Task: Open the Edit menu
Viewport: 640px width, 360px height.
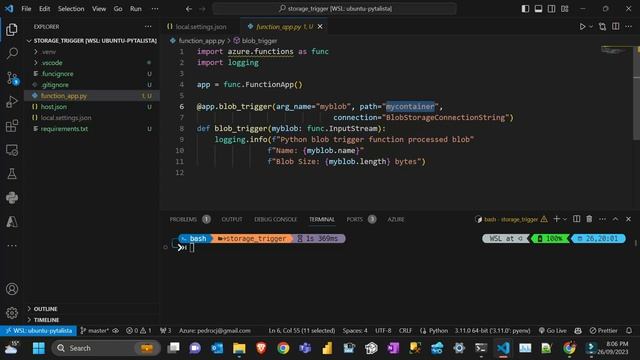Action: coord(44,9)
